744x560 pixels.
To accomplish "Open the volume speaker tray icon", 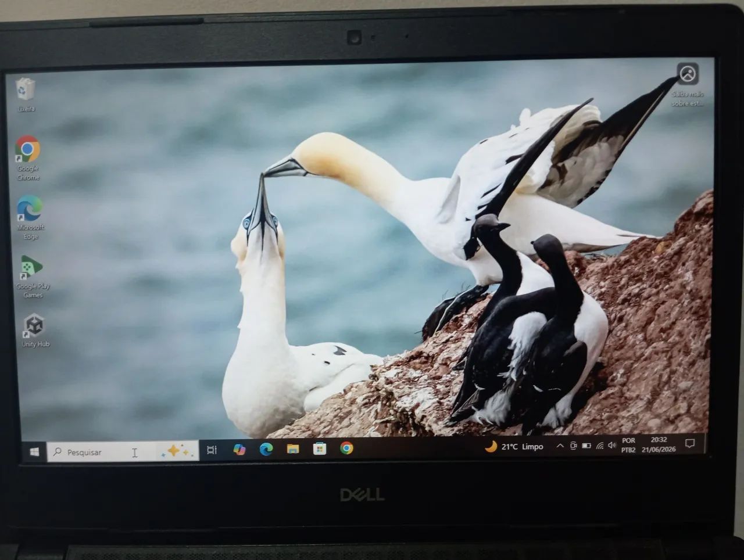I will [x=612, y=445].
